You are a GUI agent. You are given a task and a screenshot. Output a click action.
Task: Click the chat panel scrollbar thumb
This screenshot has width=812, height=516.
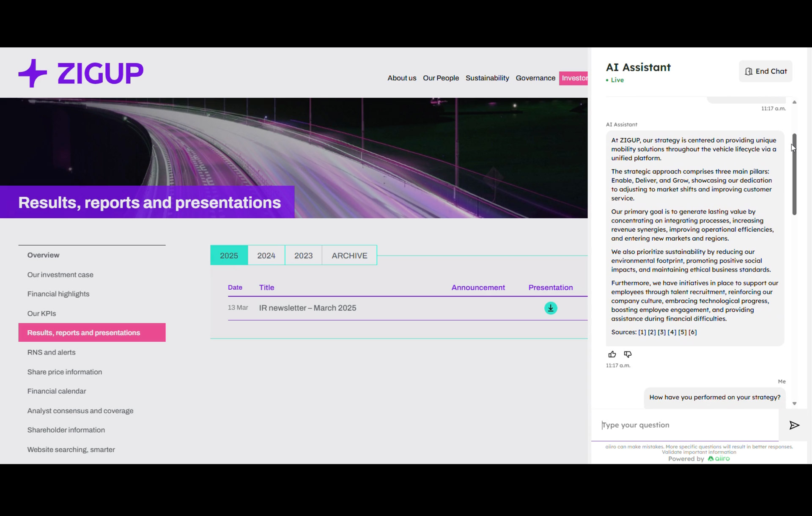[x=794, y=174]
